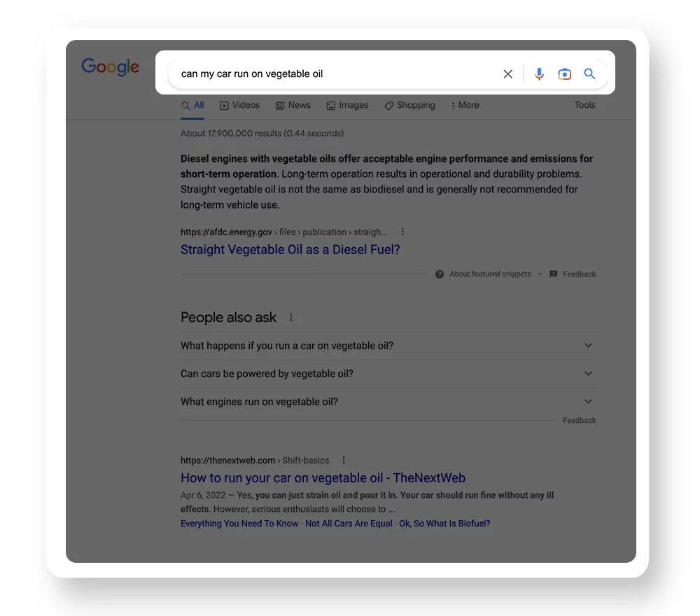Expand "Can cars be powered by vegetable oil?"
This screenshot has height=616, width=700.
(x=588, y=374)
